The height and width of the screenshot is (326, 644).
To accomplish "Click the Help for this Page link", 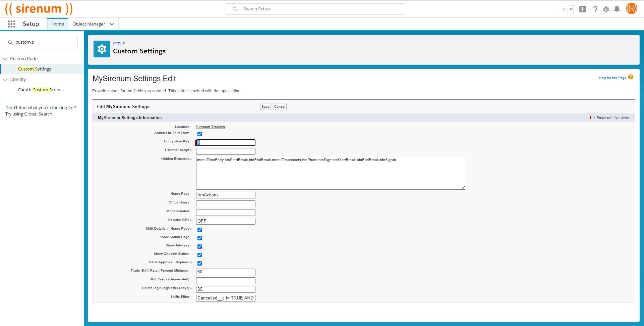I will pyautogui.click(x=612, y=78).
